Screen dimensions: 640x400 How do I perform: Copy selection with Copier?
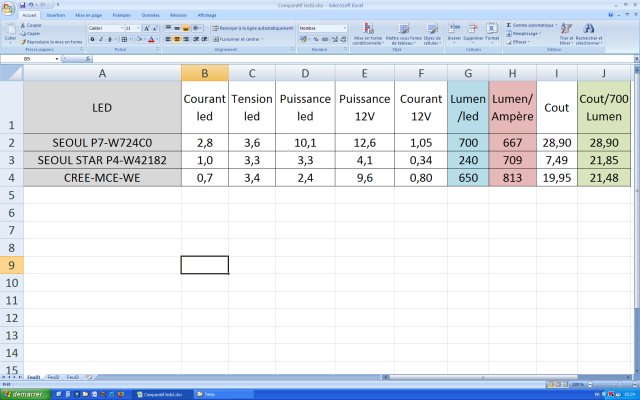(31, 33)
